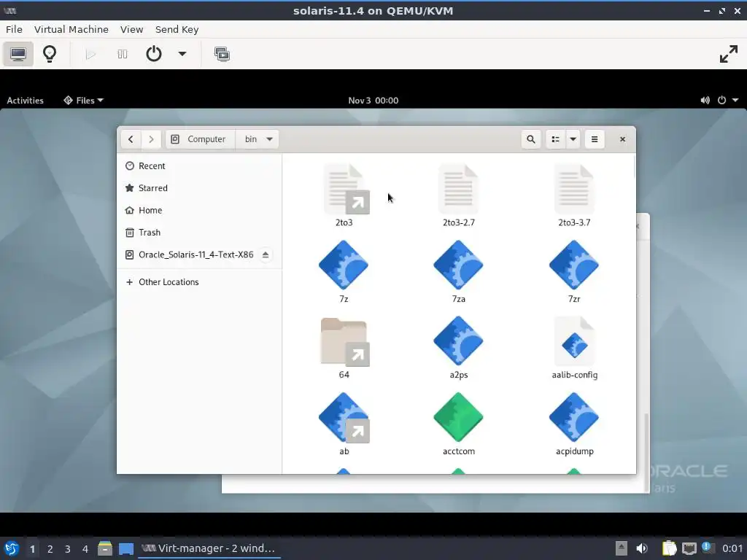Open Starred in sidebar
The width and height of the screenshot is (747, 560).
click(199, 188)
